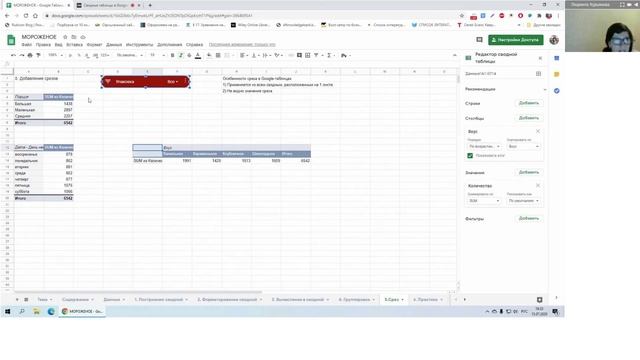This screenshot has height=360, width=640.
Task: Toggle bold formatting
Action: tap(173, 55)
